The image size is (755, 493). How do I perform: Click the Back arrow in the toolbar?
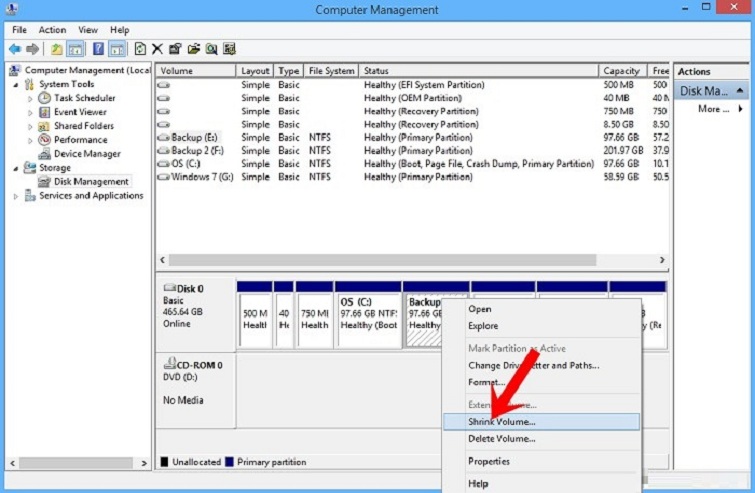tap(15, 48)
